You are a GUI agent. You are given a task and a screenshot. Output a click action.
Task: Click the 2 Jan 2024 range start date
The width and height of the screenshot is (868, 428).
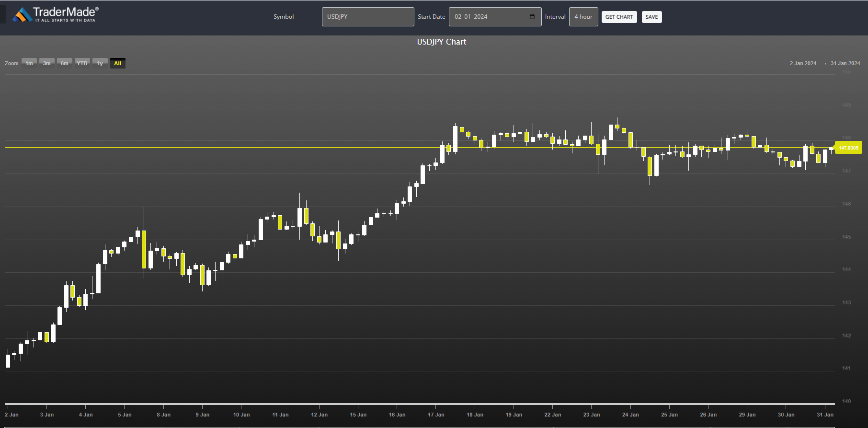pos(803,63)
